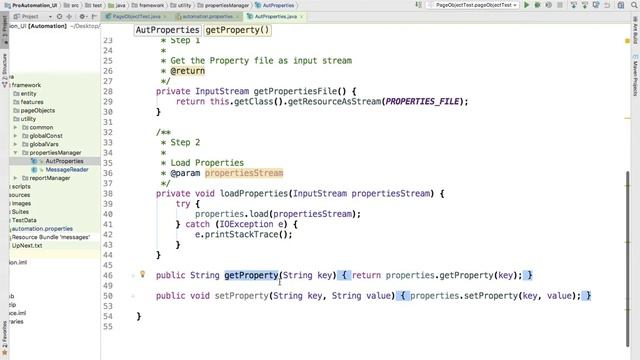Expand the reportManager folder
This screenshot has width=640, height=360.
click(16, 178)
